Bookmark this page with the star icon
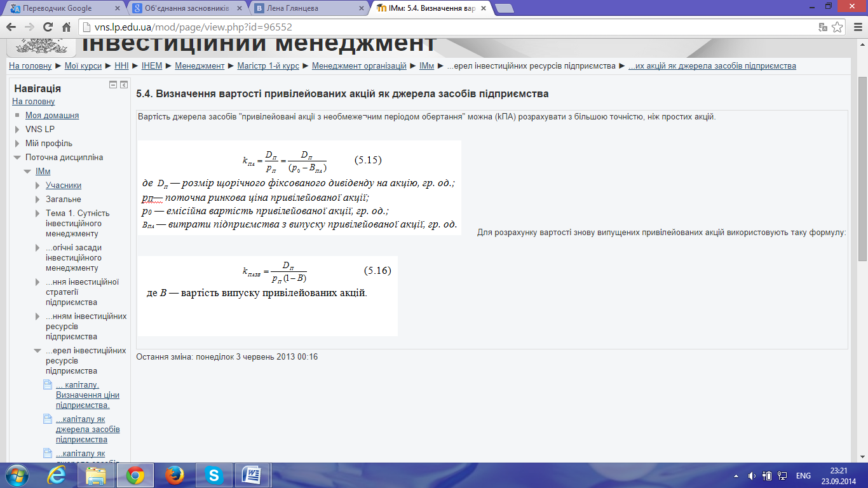868x488 pixels. (x=837, y=27)
